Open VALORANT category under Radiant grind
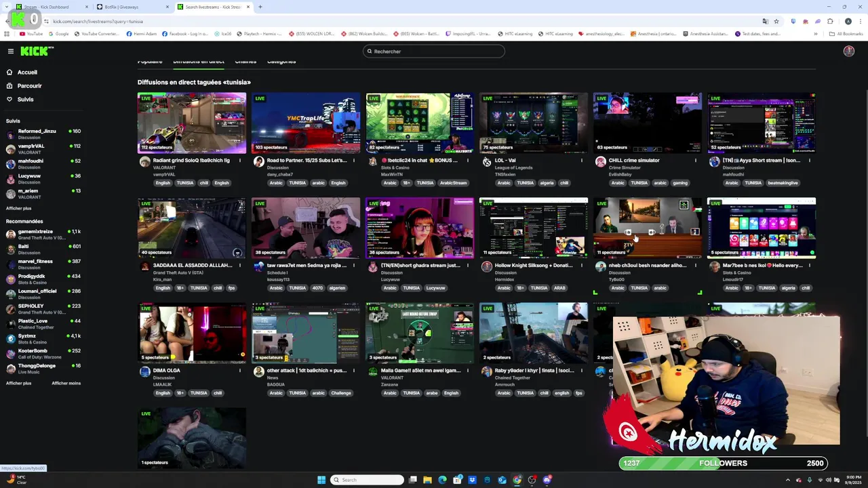This screenshot has width=868, height=488. tap(164, 167)
